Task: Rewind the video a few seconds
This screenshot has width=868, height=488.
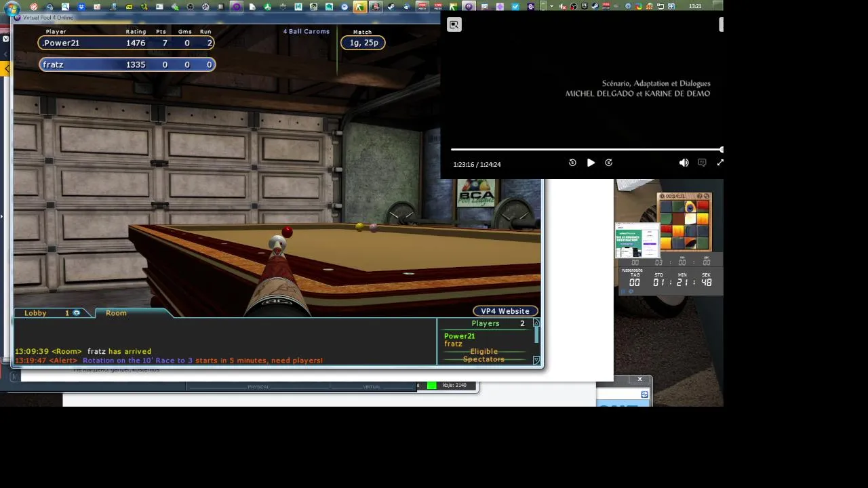Action: click(572, 163)
